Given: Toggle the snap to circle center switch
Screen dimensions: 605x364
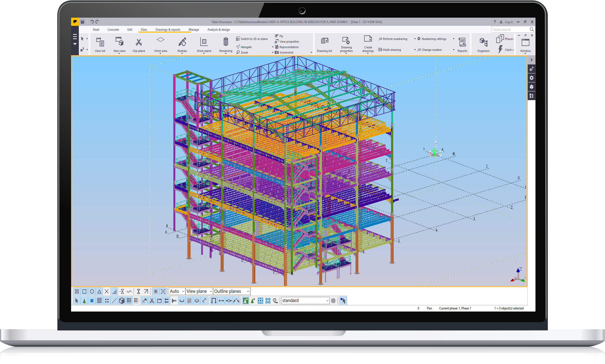Looking at the screenshot, I should tap(92, 292).
